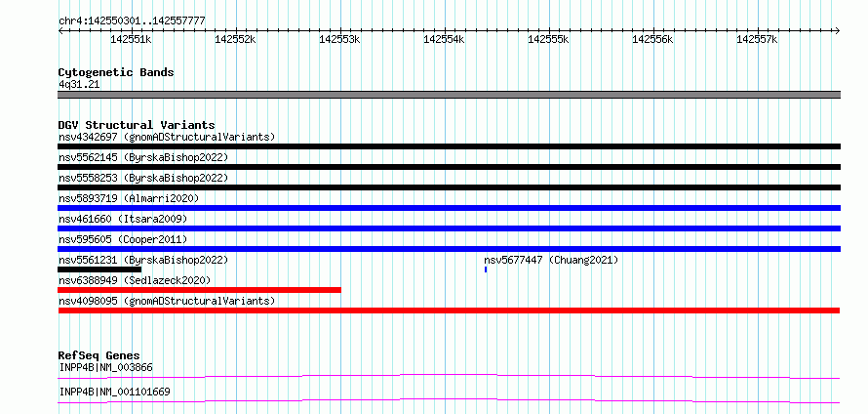Open the nsv6388949 Sedlazeck2020 label
868x414 pixels.
[135, 280]
